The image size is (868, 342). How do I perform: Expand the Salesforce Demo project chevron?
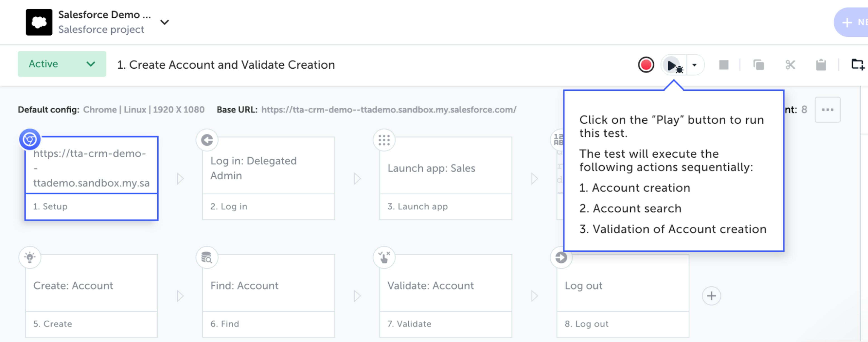164,22
